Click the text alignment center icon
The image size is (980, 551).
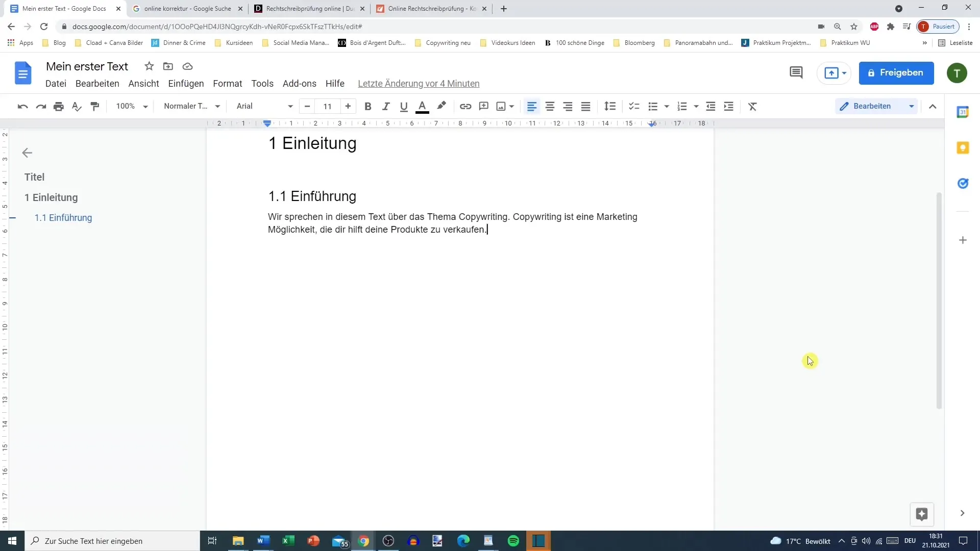[x=550, y=106]
